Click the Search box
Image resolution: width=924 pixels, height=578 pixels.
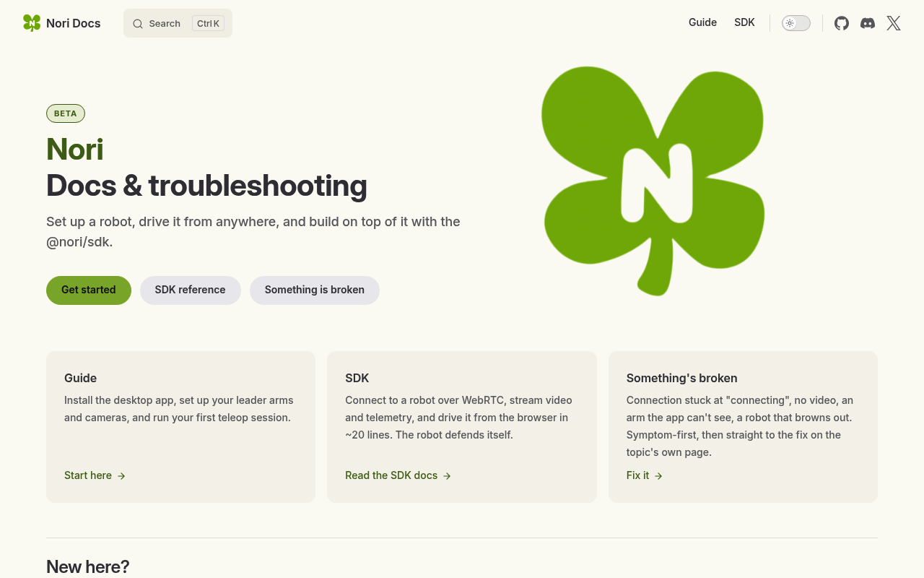coord(178,23)
